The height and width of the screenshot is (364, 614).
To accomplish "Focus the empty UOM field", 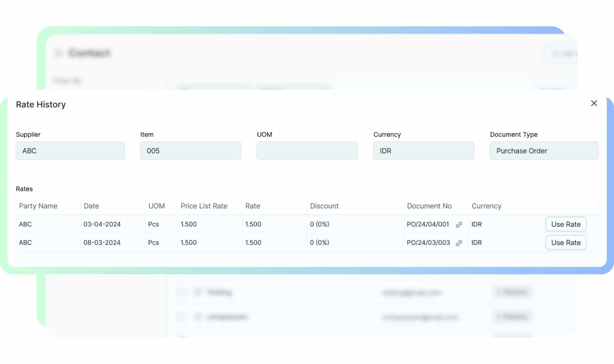I will 307,151.
